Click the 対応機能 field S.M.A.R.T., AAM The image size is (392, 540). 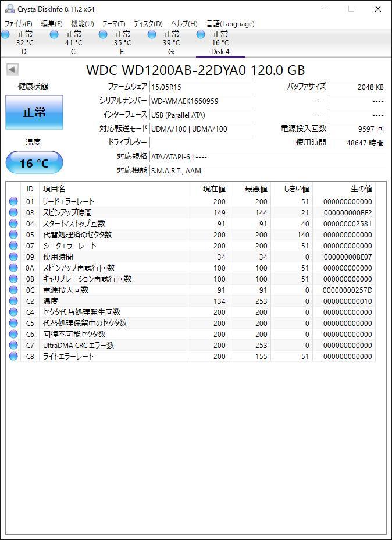tap(268, 170)
